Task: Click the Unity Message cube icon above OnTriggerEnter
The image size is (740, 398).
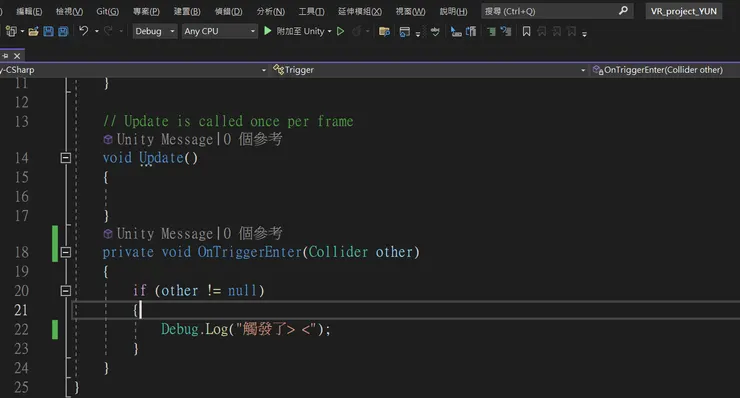Action: coord(108,234)
